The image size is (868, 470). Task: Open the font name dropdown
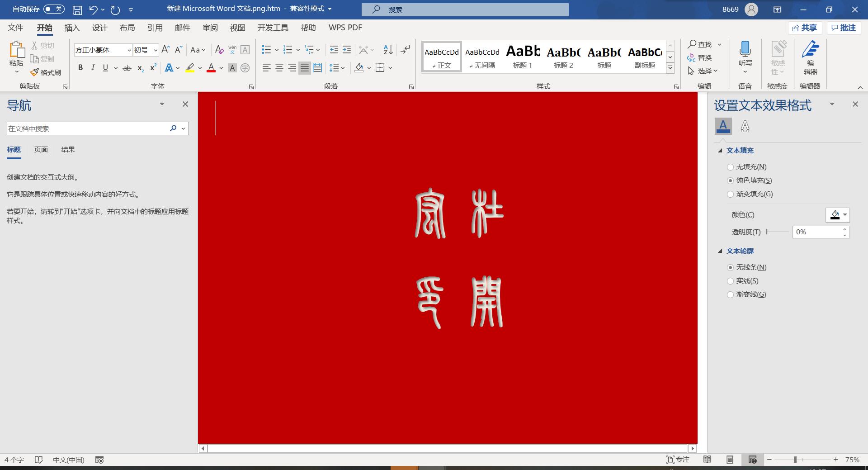[129, 50]
